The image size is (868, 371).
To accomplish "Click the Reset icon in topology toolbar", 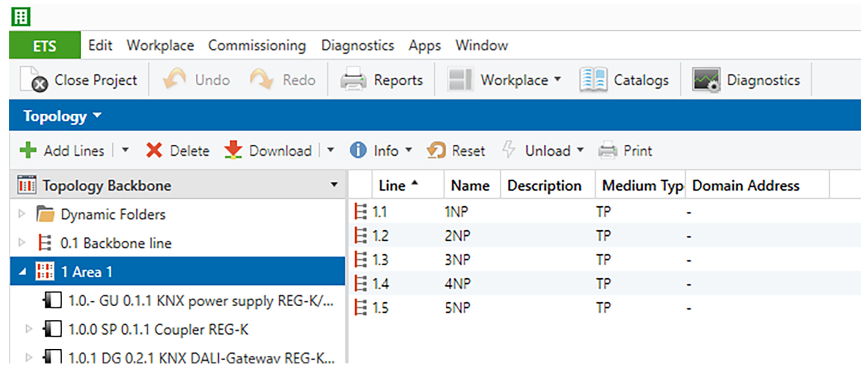I will click(436, 150).
